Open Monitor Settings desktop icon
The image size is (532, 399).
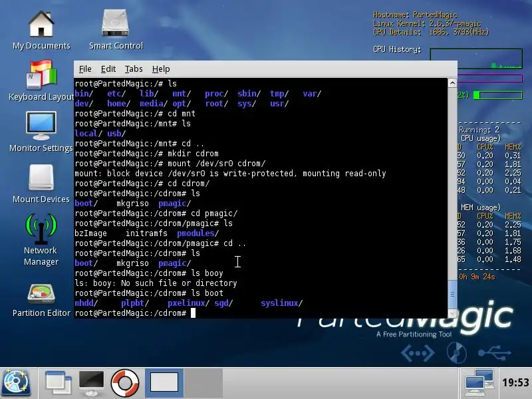coord(41,132)
